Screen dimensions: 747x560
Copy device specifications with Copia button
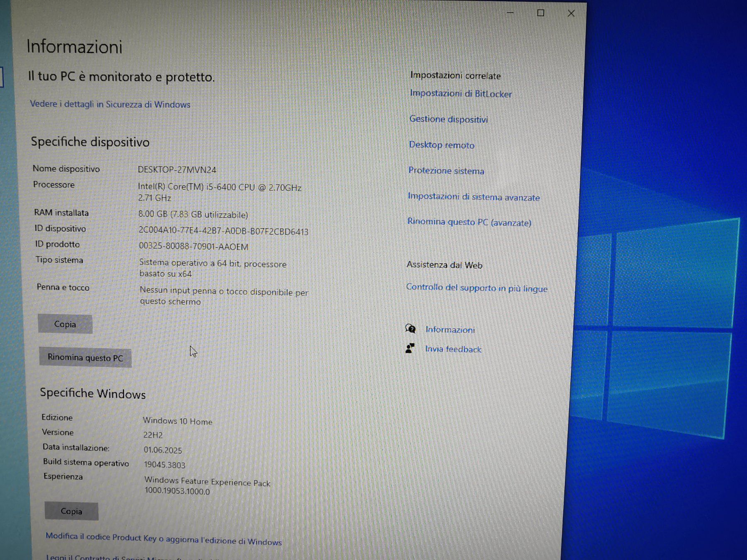(65, 324)
